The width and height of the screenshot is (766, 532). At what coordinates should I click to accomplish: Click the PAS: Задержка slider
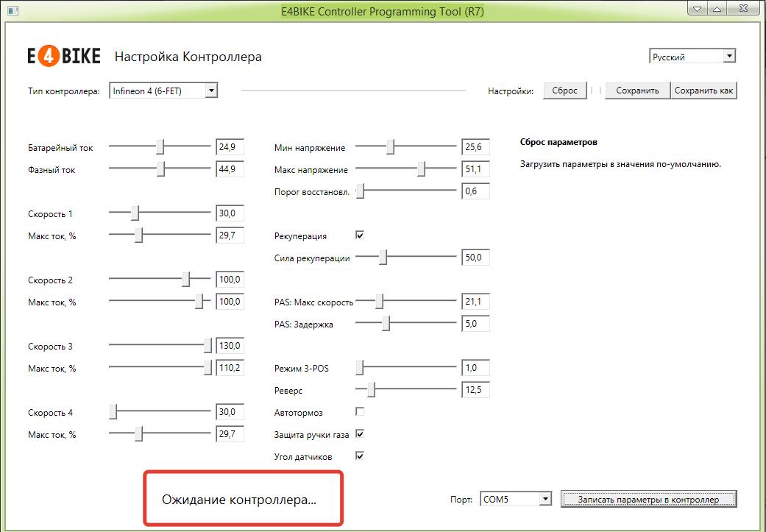click(x=406, y=324)
